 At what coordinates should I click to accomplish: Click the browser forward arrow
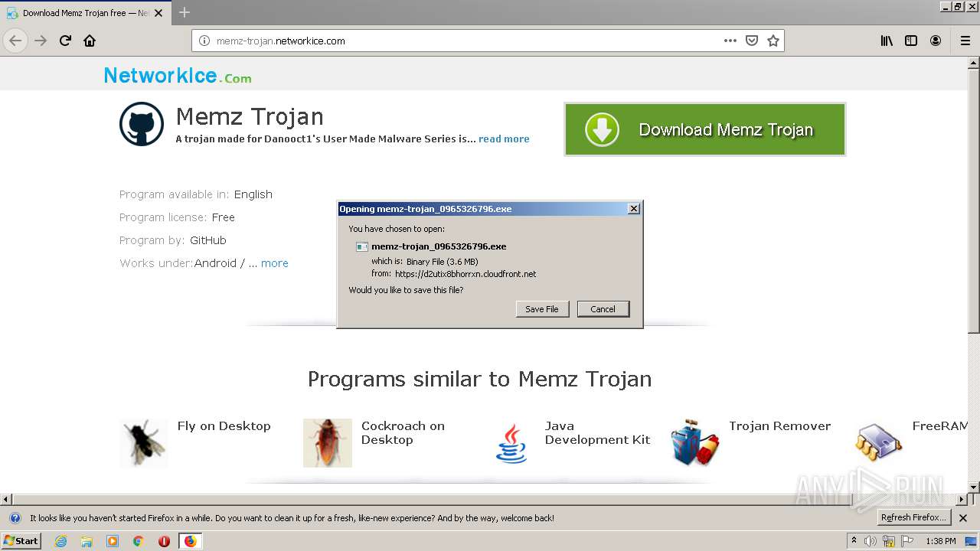41,41
